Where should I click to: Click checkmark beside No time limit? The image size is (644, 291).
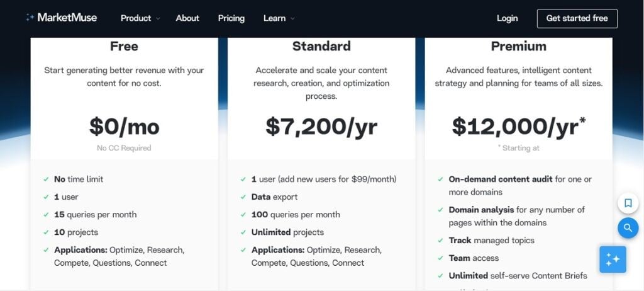pyautogui.click(x=46, y=180)
